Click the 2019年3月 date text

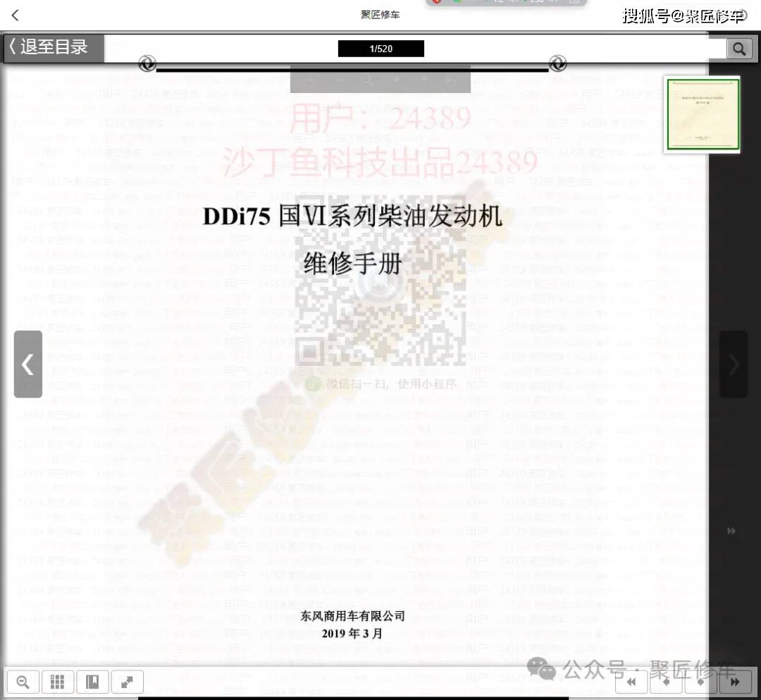click(x=352, y=634)
